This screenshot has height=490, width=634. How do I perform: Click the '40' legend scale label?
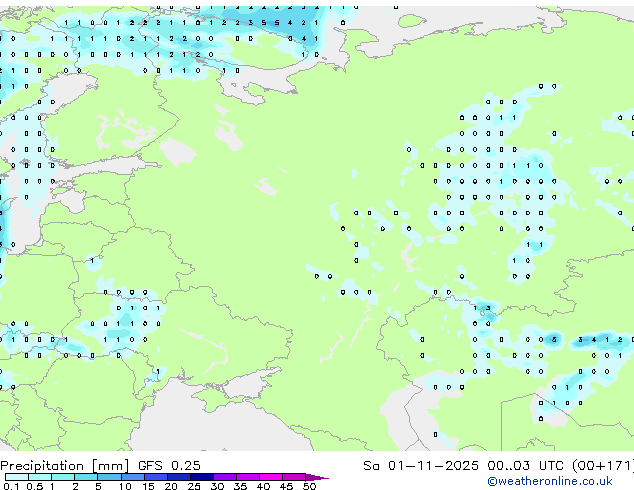point(263,486)
